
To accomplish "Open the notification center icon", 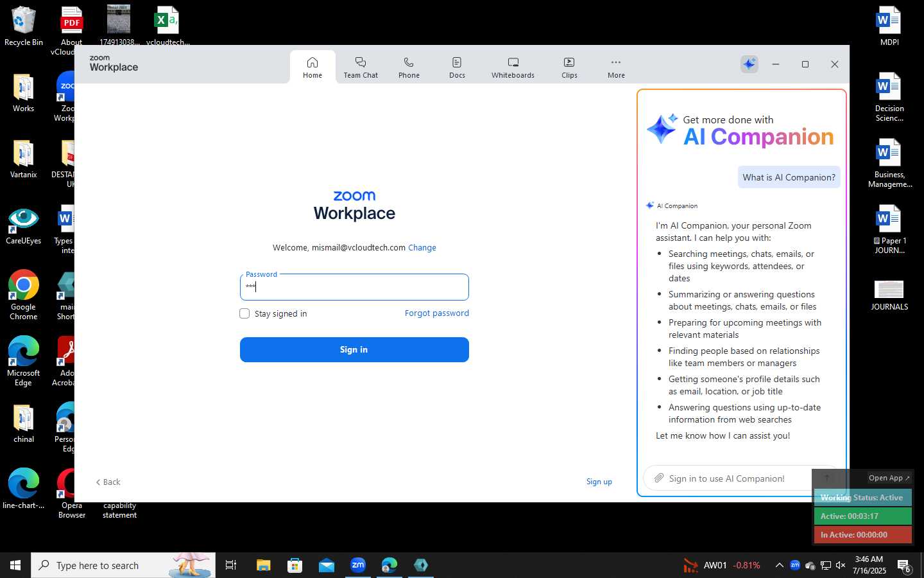I will pos(904,566).
